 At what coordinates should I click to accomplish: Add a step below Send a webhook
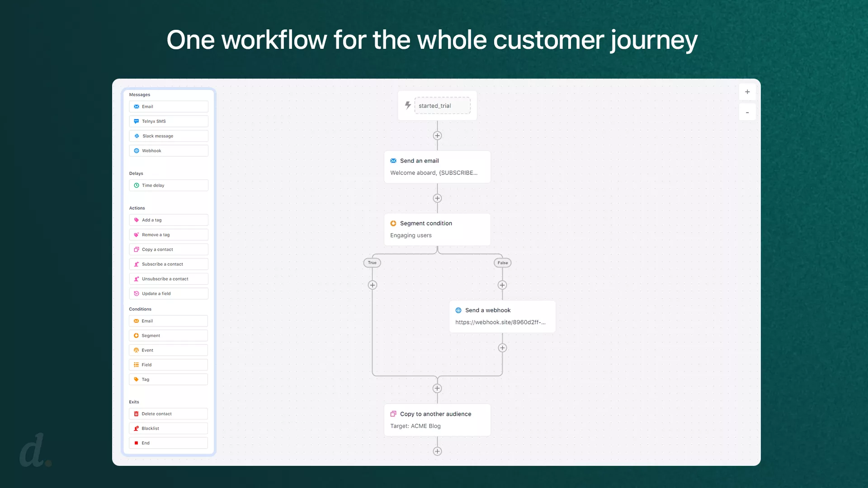pyautogui.click(x=502, y=348)
